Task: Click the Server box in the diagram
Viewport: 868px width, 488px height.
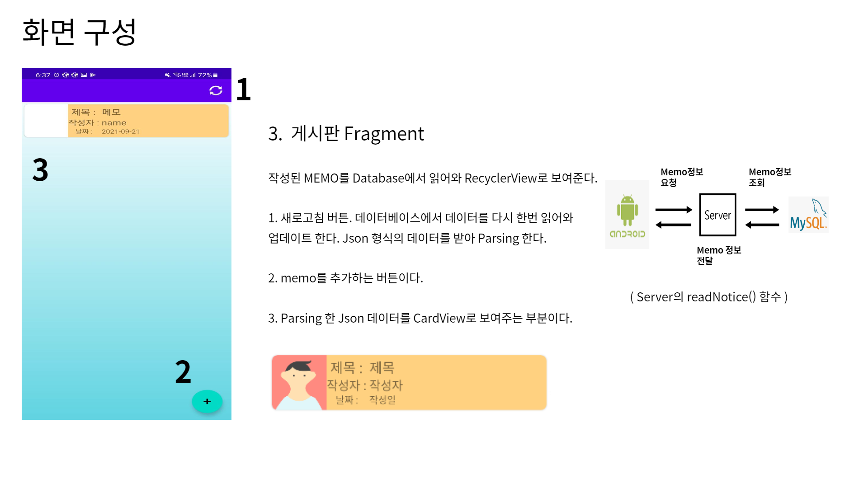Action: pyautogui.click(x=717, y=215)
